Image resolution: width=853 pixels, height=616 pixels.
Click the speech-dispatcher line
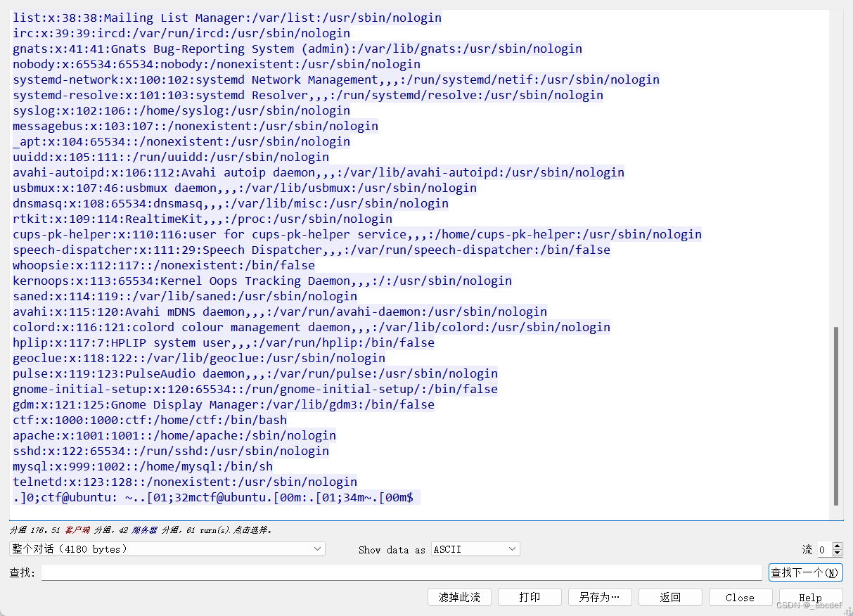[312, 250]
